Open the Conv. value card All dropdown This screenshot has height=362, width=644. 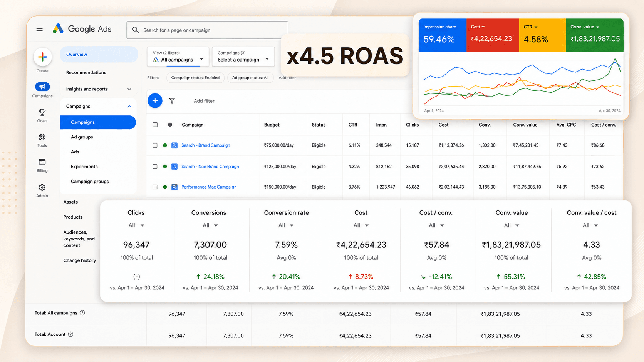point(512,225)
